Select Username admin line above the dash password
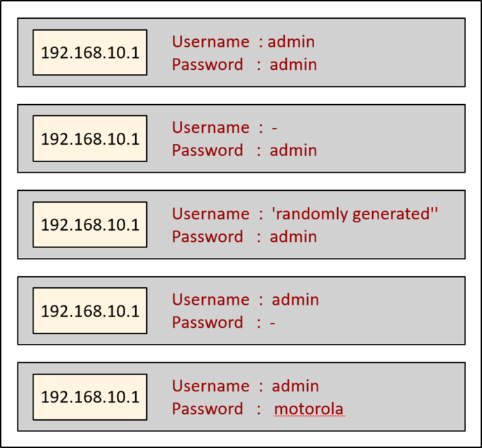This screenshot has height=448, width=482. pos(245,300)
